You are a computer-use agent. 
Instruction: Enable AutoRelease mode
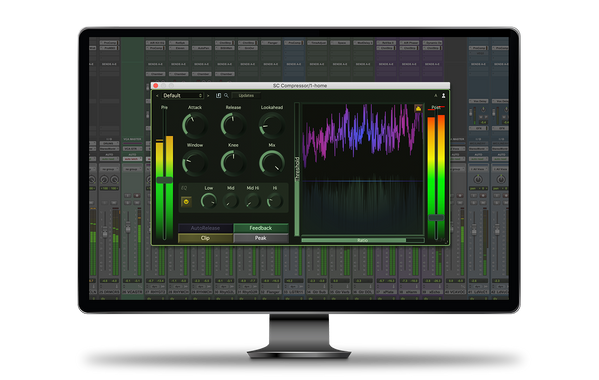[x=206, y=228]
